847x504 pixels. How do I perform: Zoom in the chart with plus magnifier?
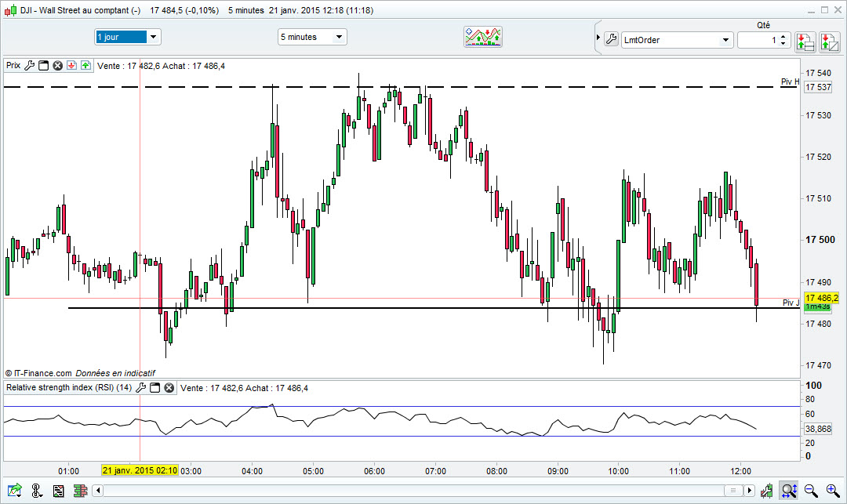point(833,491)
